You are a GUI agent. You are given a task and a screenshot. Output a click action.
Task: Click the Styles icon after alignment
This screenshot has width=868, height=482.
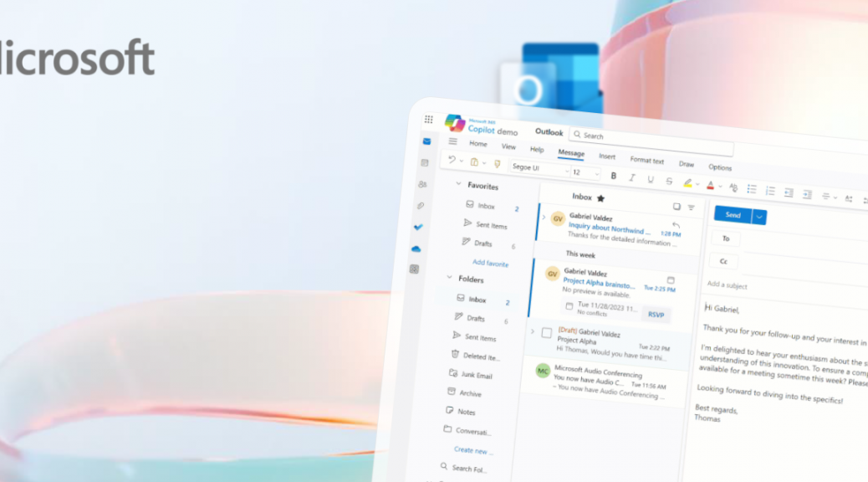point(849,197)
